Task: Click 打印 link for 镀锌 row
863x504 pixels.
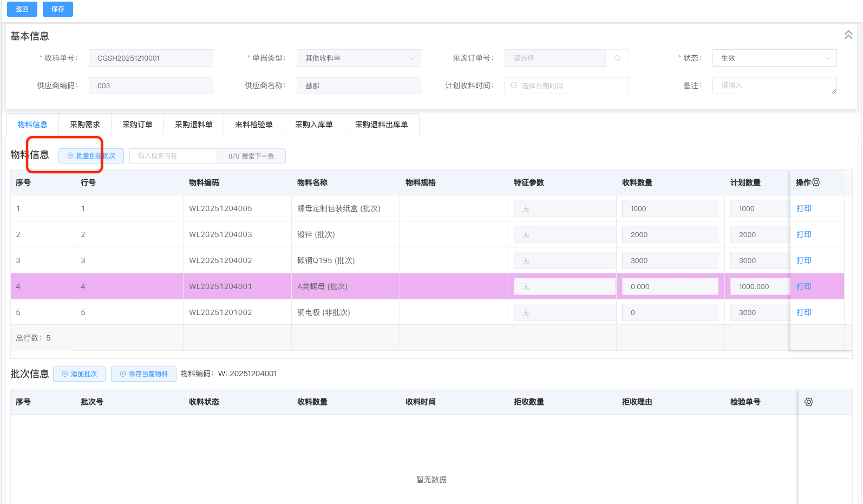Action: pyautogui.click(x=803, y=234)
